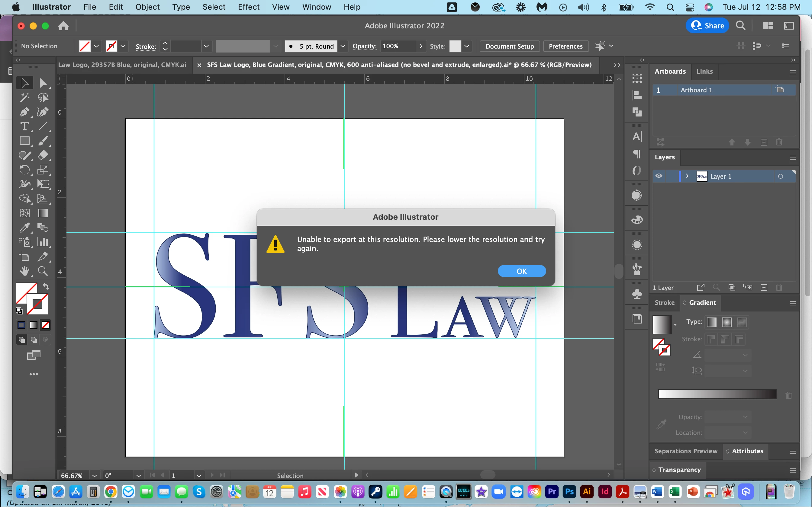The image size is (812, 507).
Task: Click the gradient slider bar
Action: pyautogui.click(x=717, y=394)
